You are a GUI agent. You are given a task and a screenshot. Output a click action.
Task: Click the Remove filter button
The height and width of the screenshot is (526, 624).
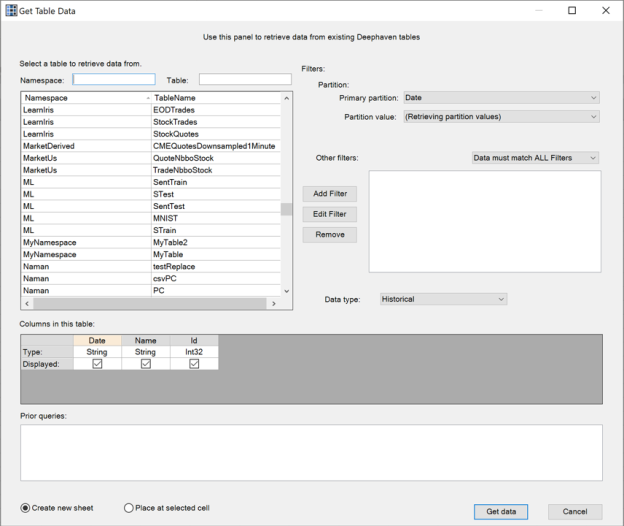tap(329, 235)
